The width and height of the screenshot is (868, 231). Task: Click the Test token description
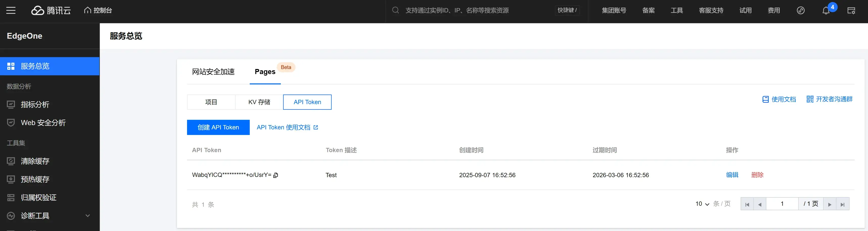click(x=331, y=175)
